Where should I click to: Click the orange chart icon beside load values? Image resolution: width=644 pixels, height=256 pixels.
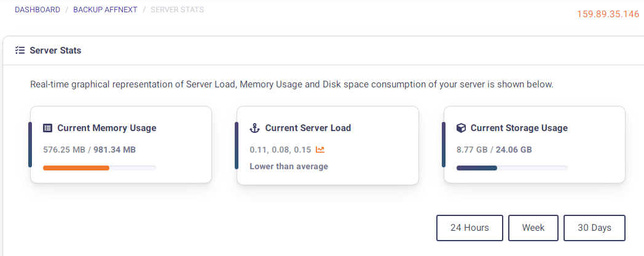point(320,150)
